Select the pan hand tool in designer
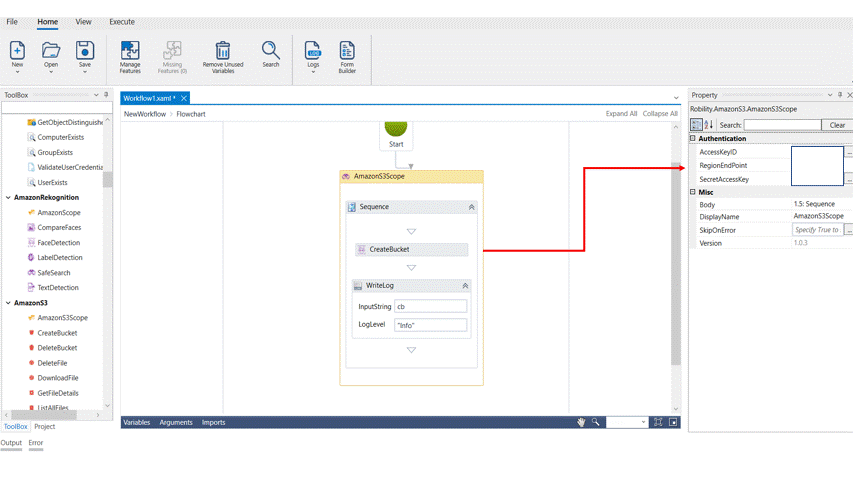This screenshot has width=853, height=480. click(x=581, y=422)
